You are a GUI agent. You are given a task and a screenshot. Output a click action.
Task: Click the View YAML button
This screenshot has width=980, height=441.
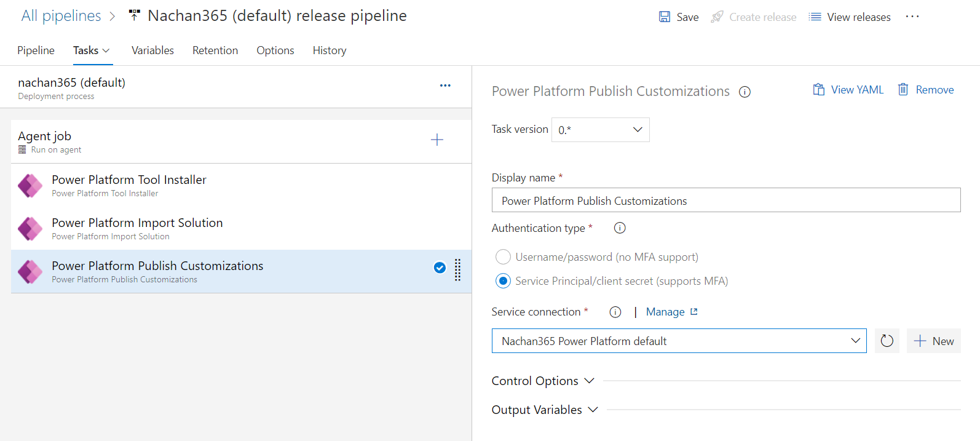tap(848, 90)
